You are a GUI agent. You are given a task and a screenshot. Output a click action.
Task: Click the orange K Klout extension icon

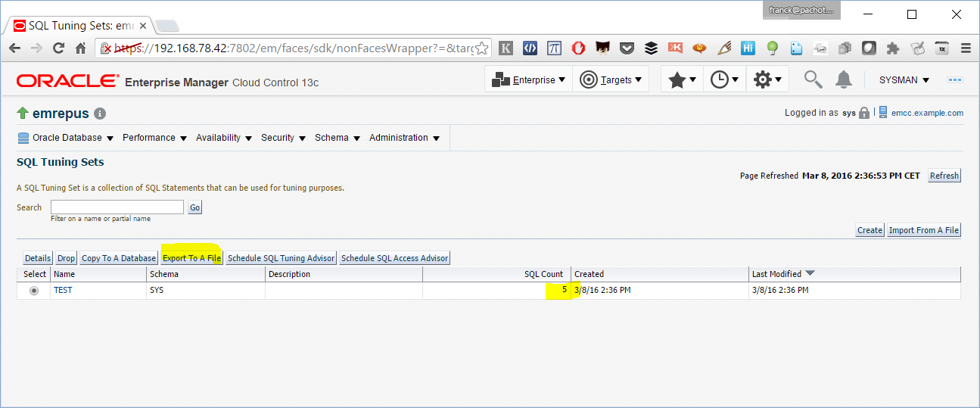[676, 48]
